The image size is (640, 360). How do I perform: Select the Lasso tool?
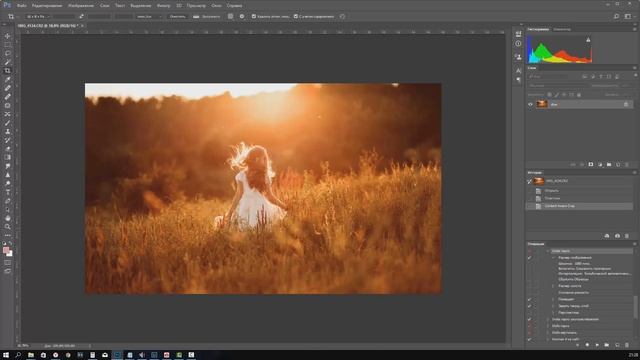click(x=7, y=53)
